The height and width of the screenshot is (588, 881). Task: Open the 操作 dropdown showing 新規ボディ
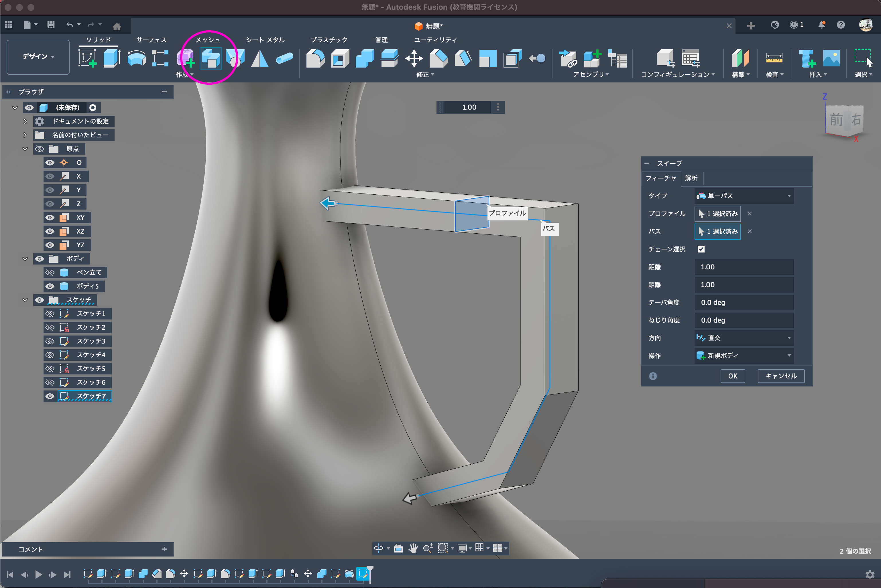click(744, 356)
